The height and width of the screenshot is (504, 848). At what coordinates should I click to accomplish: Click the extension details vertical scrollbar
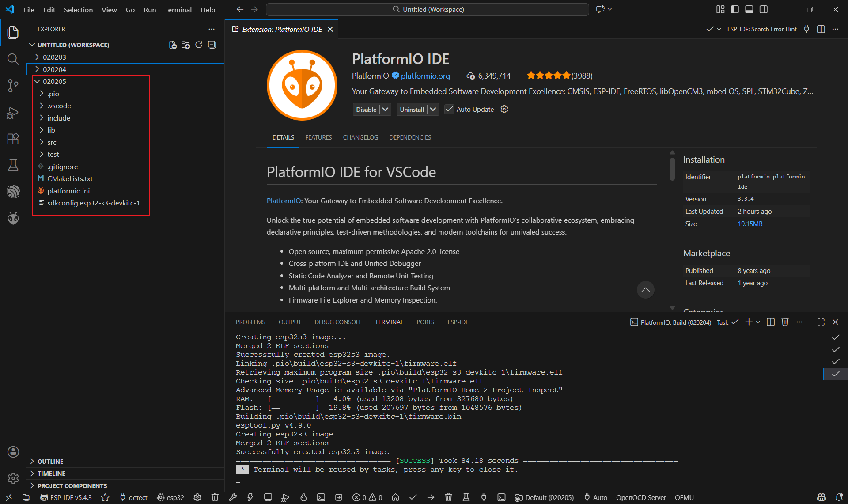tap(672, 170)
